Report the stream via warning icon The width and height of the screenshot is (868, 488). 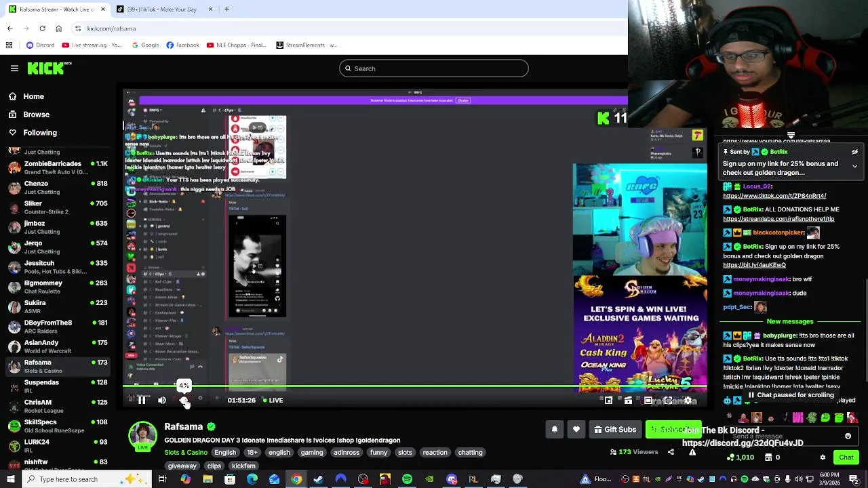[x=692, y=452]
